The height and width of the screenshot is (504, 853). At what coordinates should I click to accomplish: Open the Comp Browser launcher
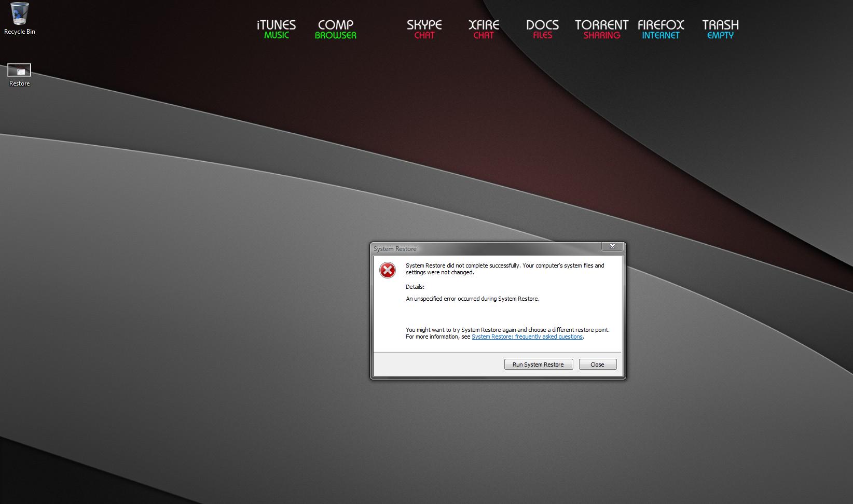pyautogui.click(x=335, y=30)
